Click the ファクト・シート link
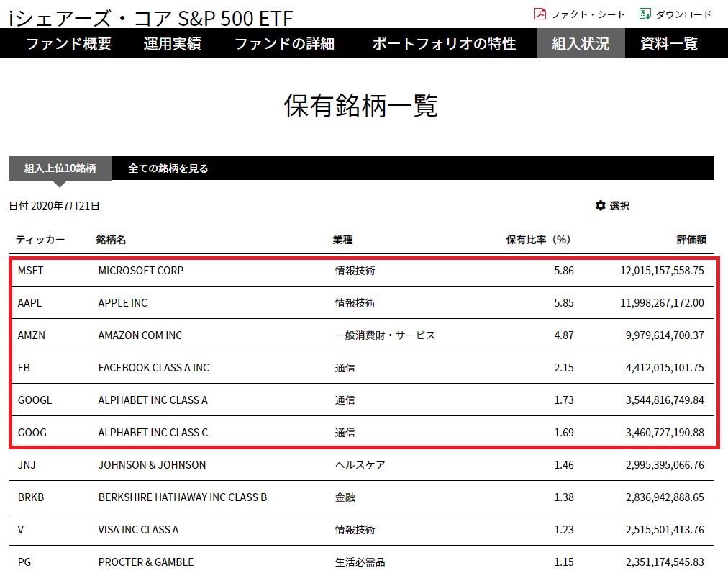Image resolution: width=728 pixels, height=581 pixels. click(588, 14)
